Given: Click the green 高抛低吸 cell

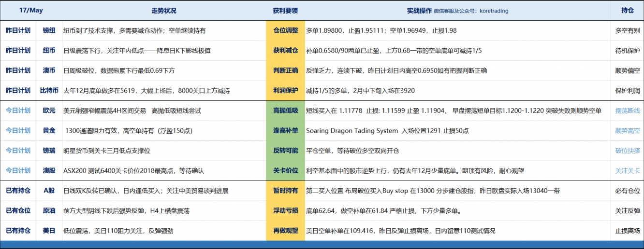Looking at the screenshot, I should click(285, 111).
